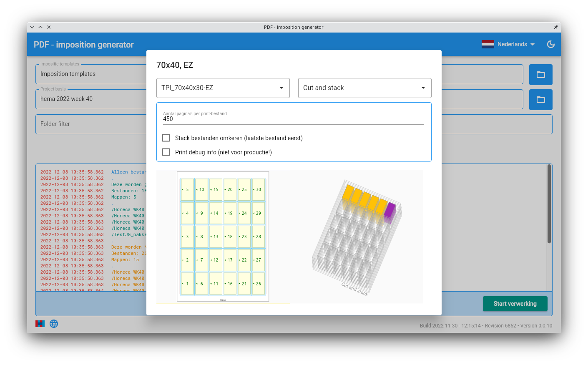
Task: Open folder browser for Project basis
Action: (x=540, y=100)
